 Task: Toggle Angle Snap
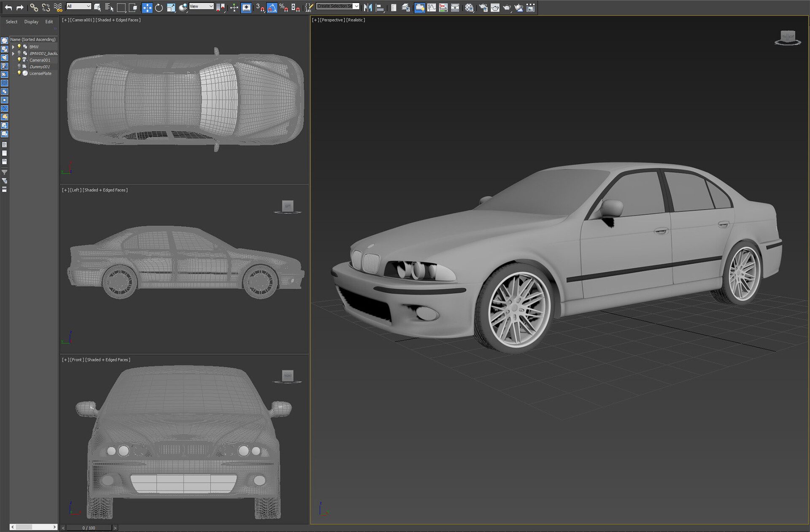pos(272,8)
